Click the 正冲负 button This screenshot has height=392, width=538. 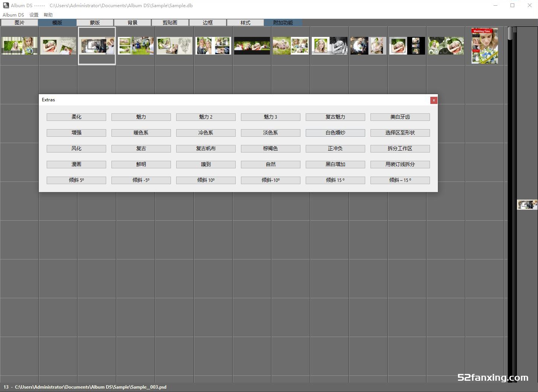pyautogui.click(x=335, y=149)
